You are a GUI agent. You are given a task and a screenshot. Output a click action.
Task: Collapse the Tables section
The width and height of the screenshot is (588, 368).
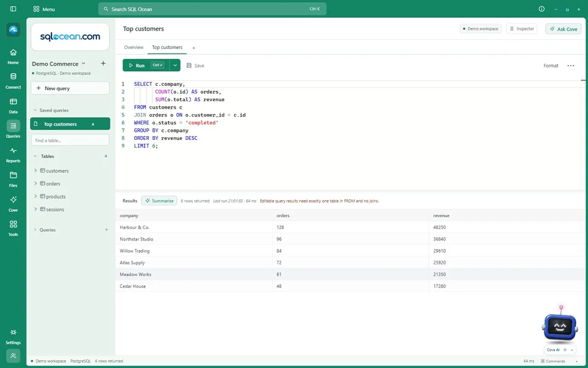(36, 156)
